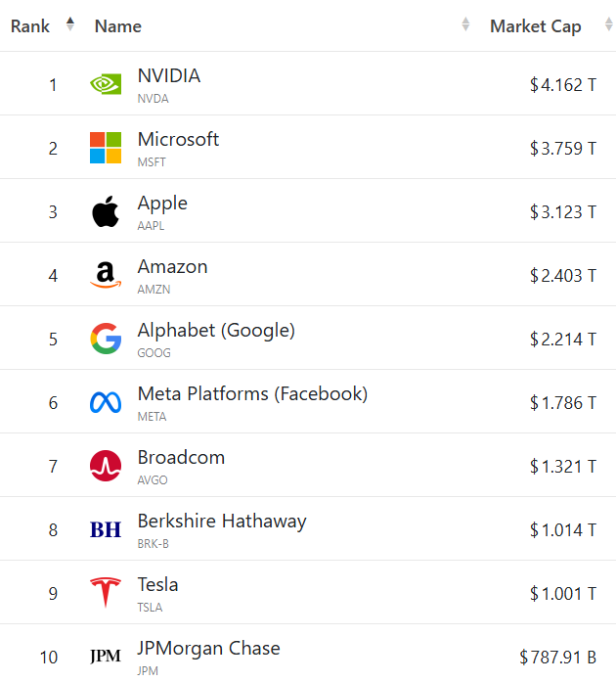
Task: Click the Google G logo
Action: pos(106,339)
